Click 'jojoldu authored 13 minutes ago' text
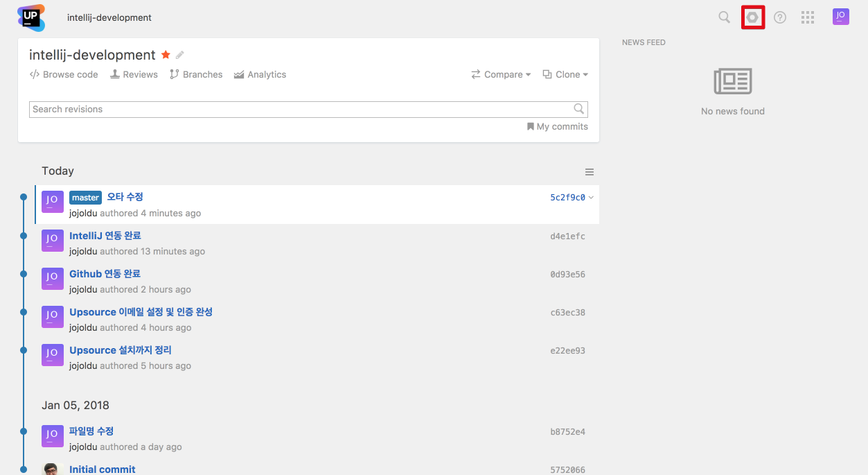Viewport: 868px width, 475px height. (x=137, y=251)
